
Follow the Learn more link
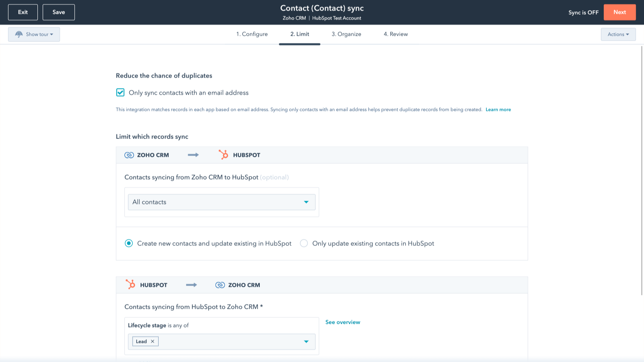click(498, 110)
